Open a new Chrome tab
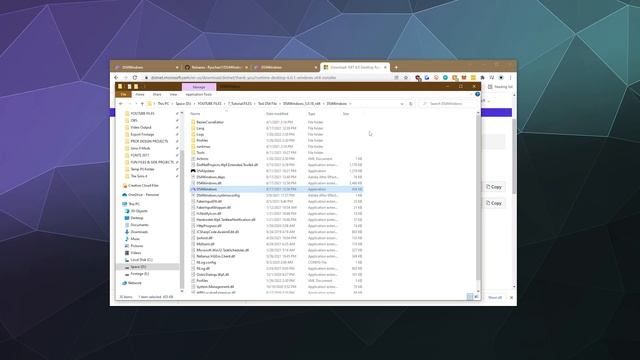 coord(396,67)
